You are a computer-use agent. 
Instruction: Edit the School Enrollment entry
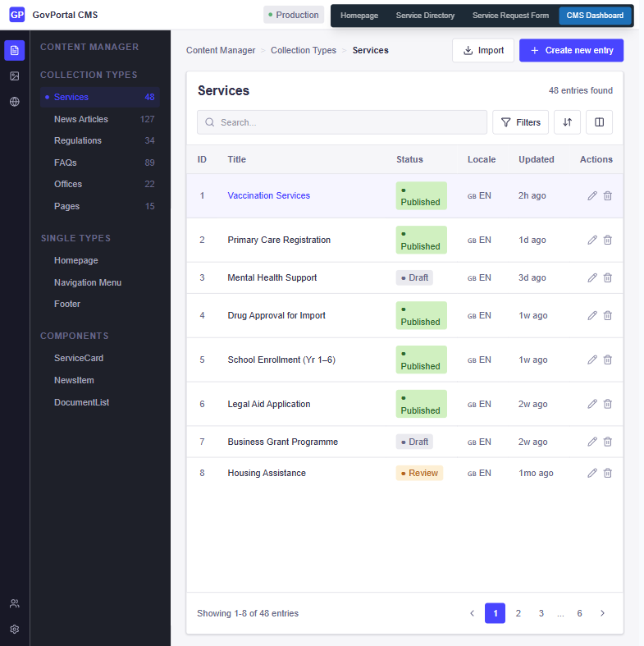coord(592,360)
